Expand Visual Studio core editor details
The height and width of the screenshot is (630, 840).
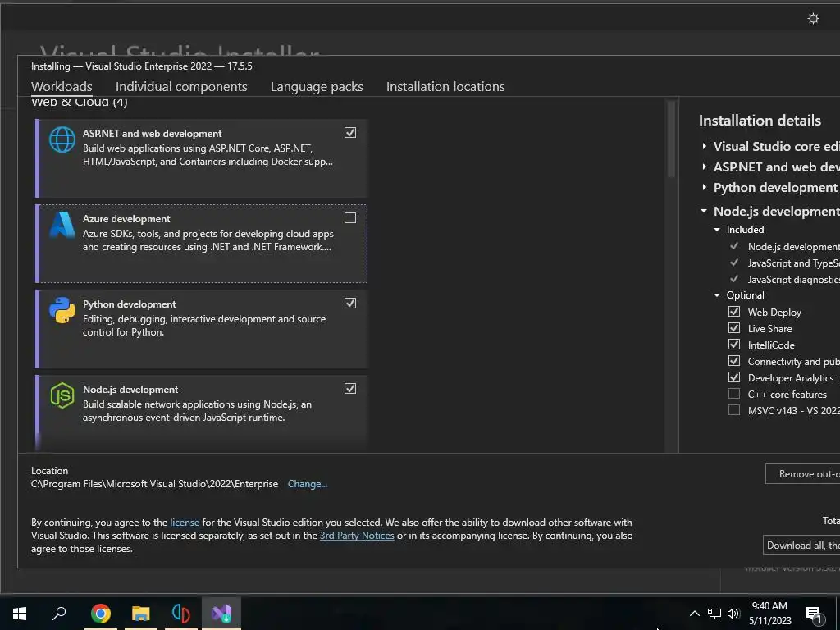tap(705, 146)
